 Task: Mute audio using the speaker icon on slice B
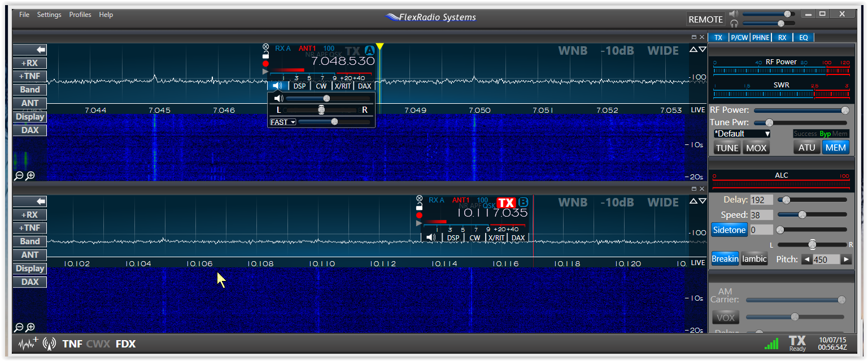tap(431, 237)
